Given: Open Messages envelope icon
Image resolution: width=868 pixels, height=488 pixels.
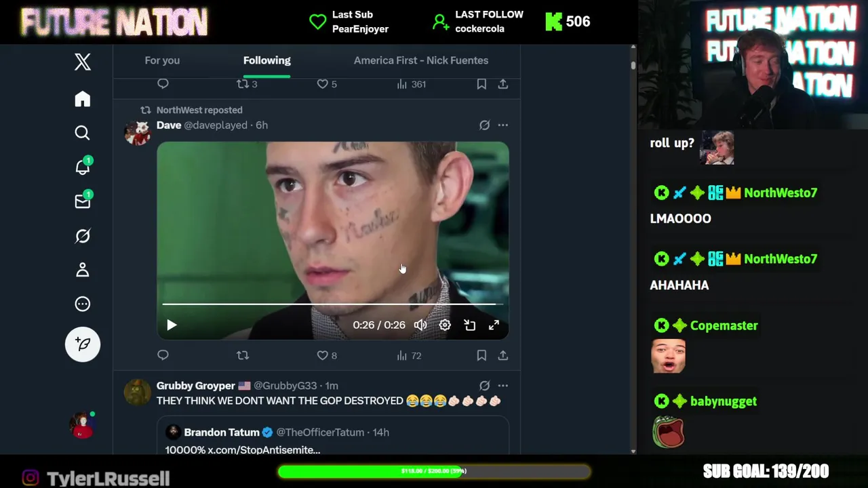Looking at the screenshot, I should [x=83, y=201].
